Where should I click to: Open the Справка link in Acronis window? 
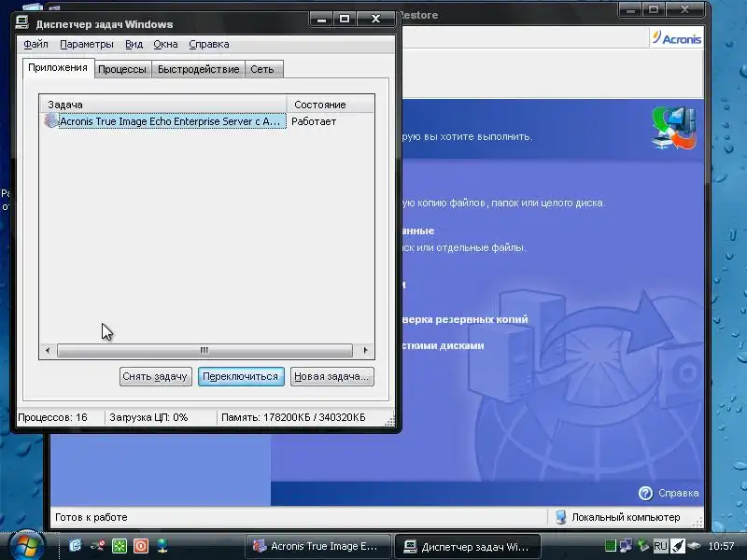click(679, 494)
